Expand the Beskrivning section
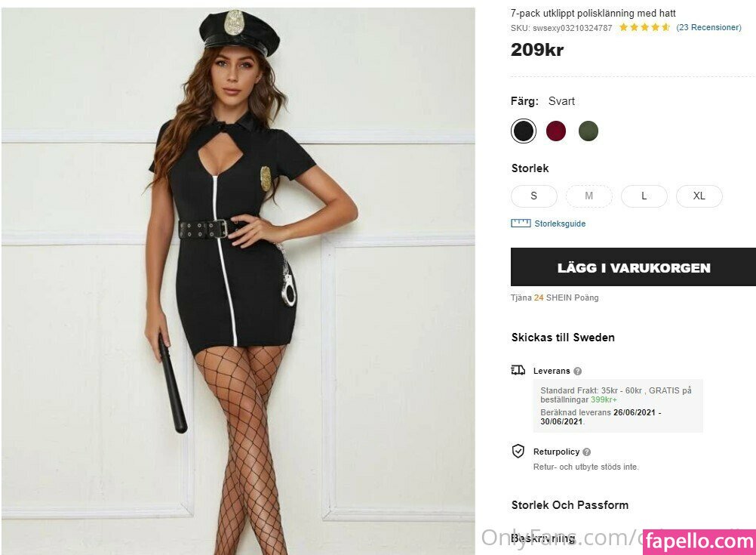 [543, 538]
